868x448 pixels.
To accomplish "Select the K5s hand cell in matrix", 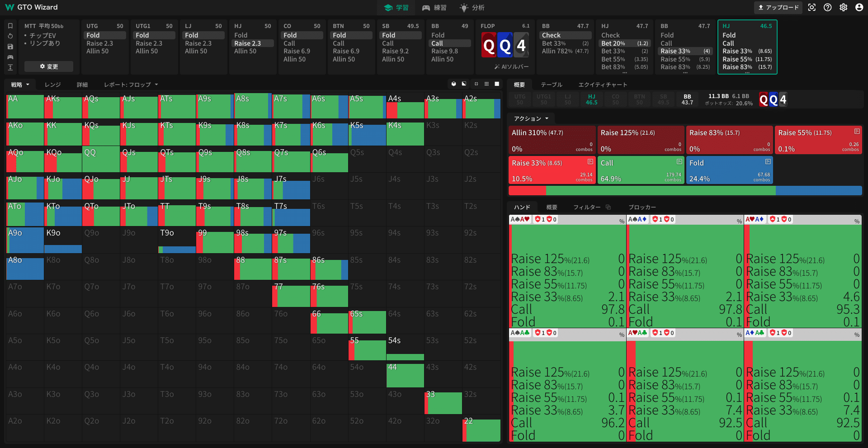I will pos(368,133).
